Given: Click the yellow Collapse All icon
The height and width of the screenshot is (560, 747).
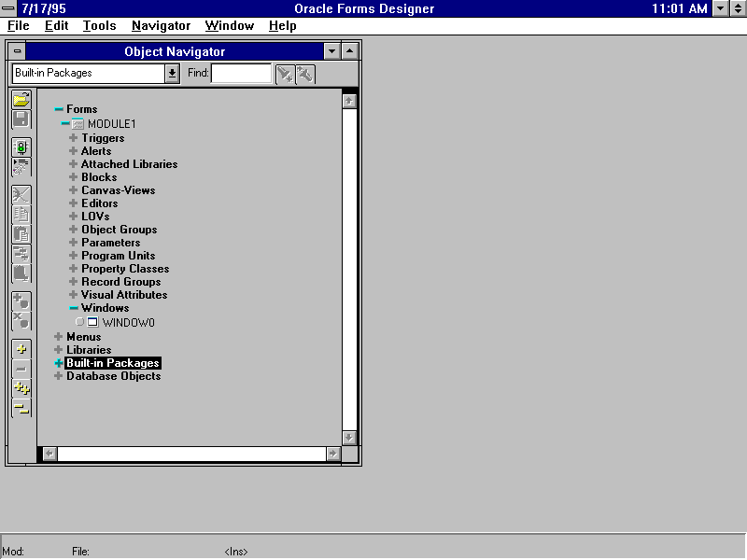Looking at the screenshot, I should (21, 408).
